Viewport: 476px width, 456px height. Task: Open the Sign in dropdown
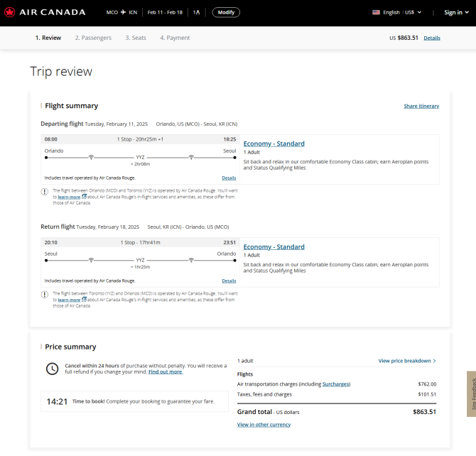(x=456, y=13)
